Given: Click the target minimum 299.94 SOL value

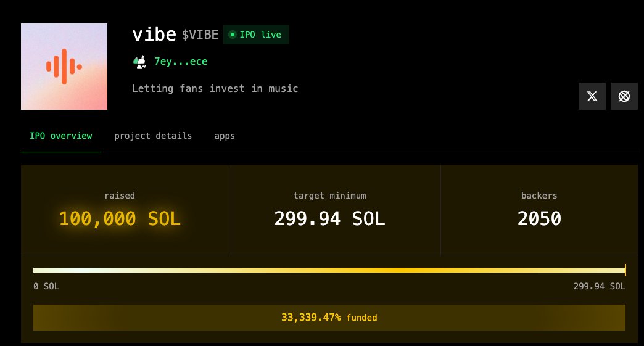Looking at the screenshot, I should pos(329,218).
